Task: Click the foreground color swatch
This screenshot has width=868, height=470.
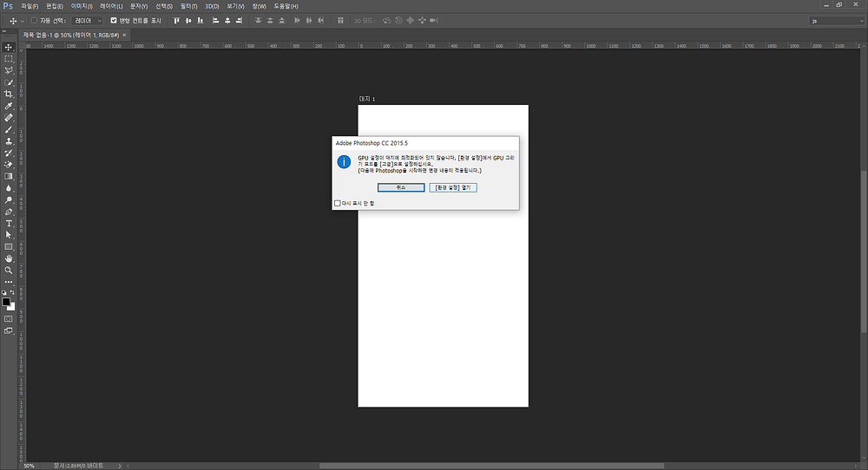Action: coord(5,302)
